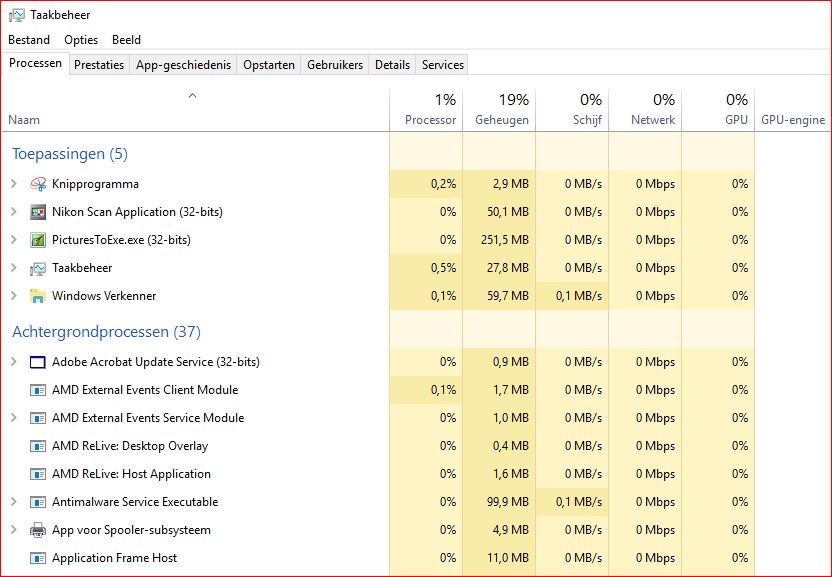The width and height of the screenshot is (832, 577).
Task: Click Taakbeheer's 0,5% processor value
Action: (x=444, y=268)
